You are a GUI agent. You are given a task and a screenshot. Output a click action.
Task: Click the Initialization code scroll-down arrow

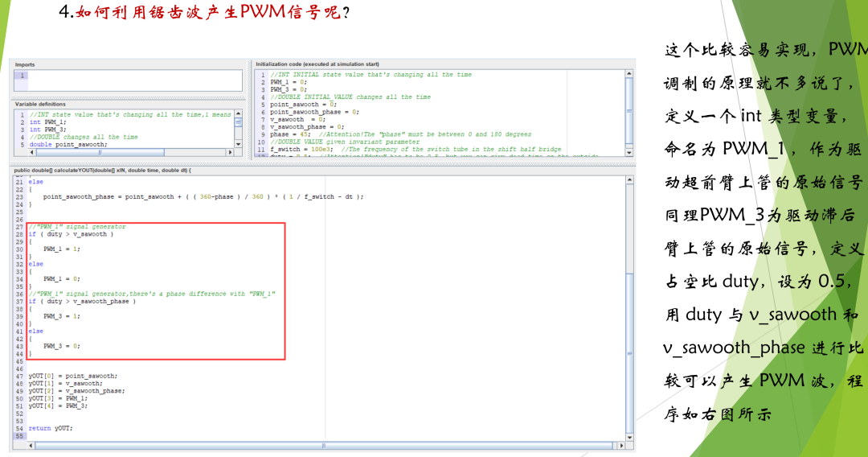pyautogui.click(x=629, y=152)
